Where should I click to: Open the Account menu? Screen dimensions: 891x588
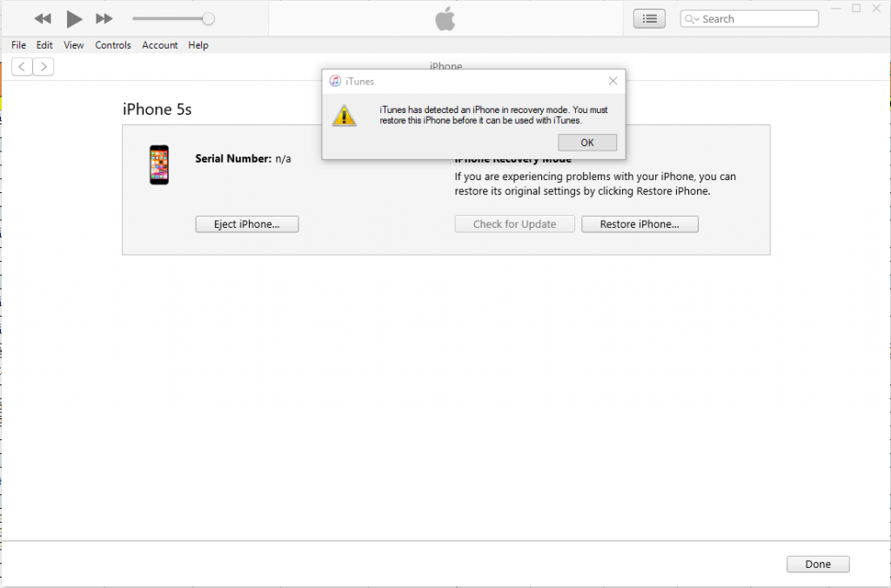(160, 45)
